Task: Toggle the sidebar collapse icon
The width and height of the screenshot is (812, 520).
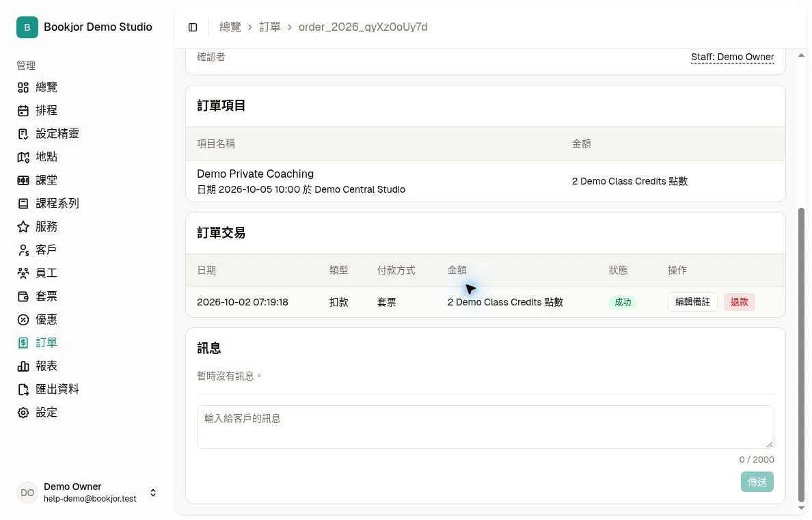Action: (193, 27)
